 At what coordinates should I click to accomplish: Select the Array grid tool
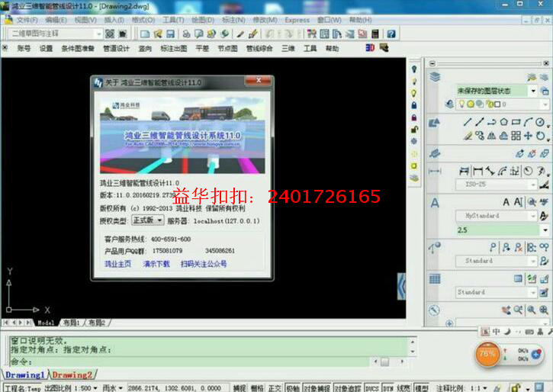click(516, 136)
